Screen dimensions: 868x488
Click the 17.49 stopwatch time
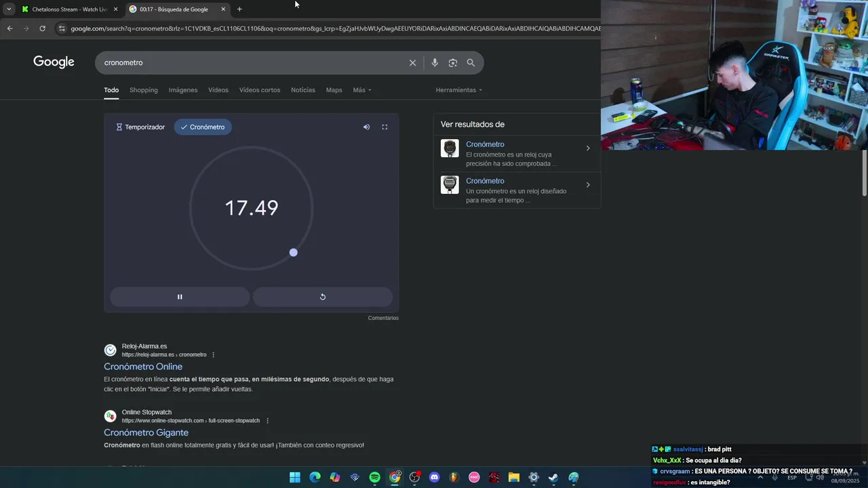(252, 208)
